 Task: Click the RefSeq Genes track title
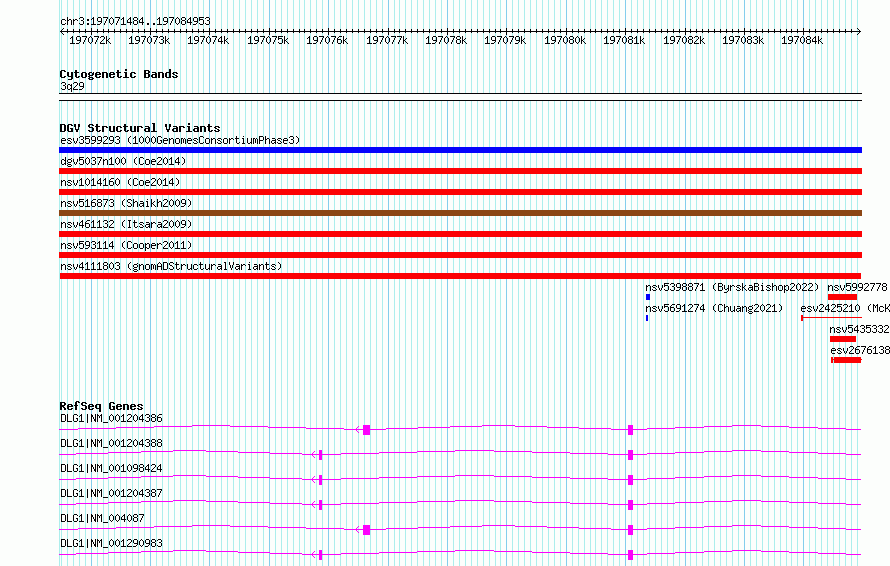pos(101,406)
